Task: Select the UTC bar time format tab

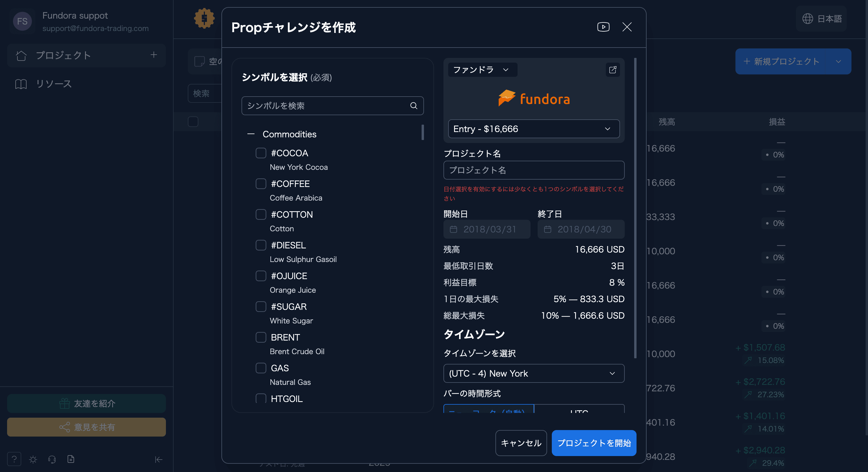Action: coord(579,408)
